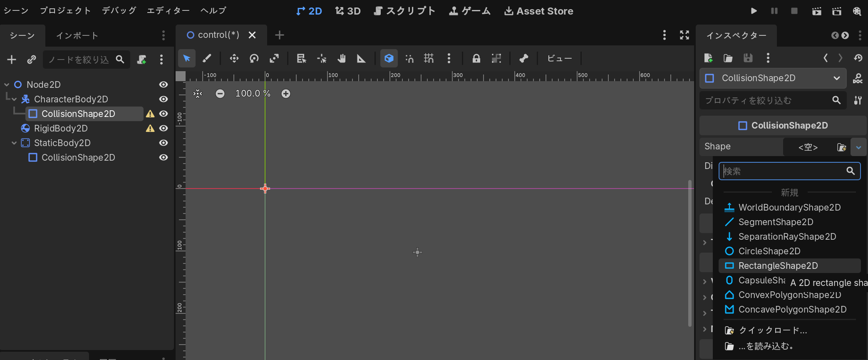Add a new node with plus icon
The width and height of the screenshot is (868, 360).
coord(12,60)
